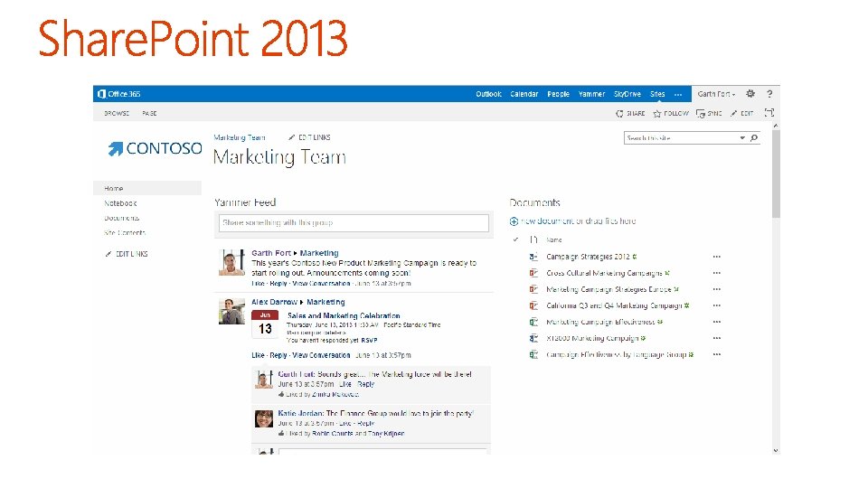Click the page vertical scrollbar thumb
The image size is (868, 488).
[776, 174]
